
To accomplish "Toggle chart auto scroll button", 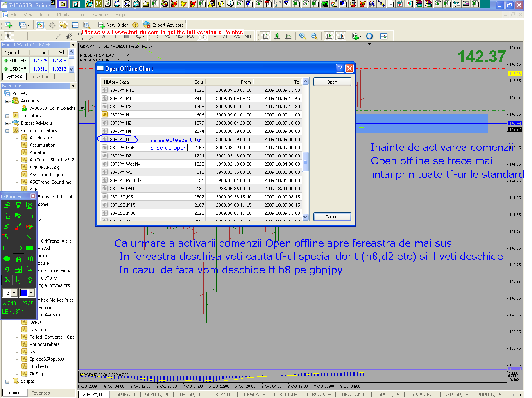I will click(x=329, y=36).
